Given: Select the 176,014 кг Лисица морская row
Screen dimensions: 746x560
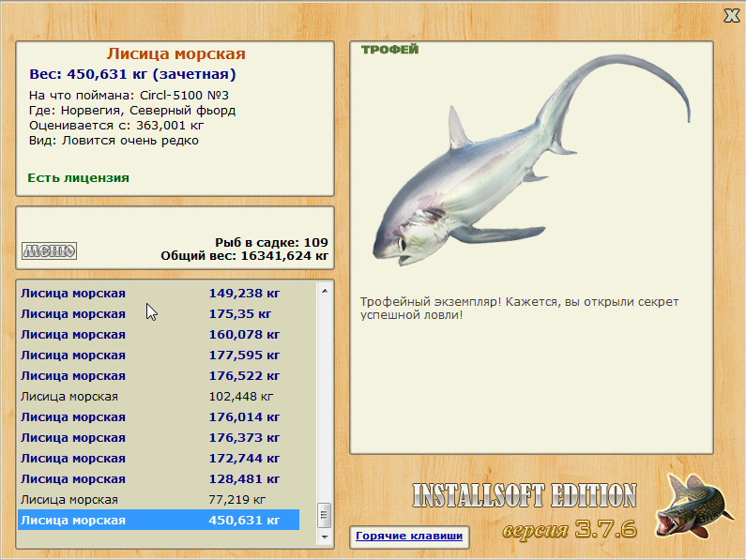Looking at the screenshot, I should (x=159, y=417).
